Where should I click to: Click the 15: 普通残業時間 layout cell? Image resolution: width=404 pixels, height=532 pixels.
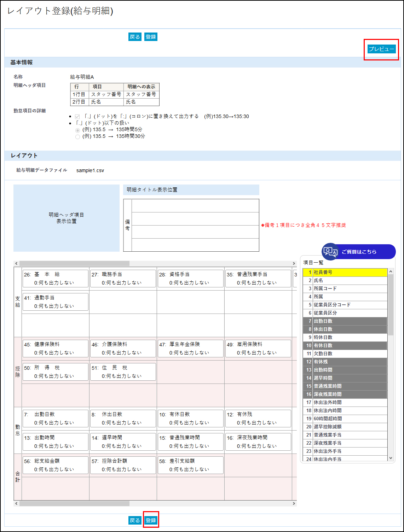coord(191,442)
